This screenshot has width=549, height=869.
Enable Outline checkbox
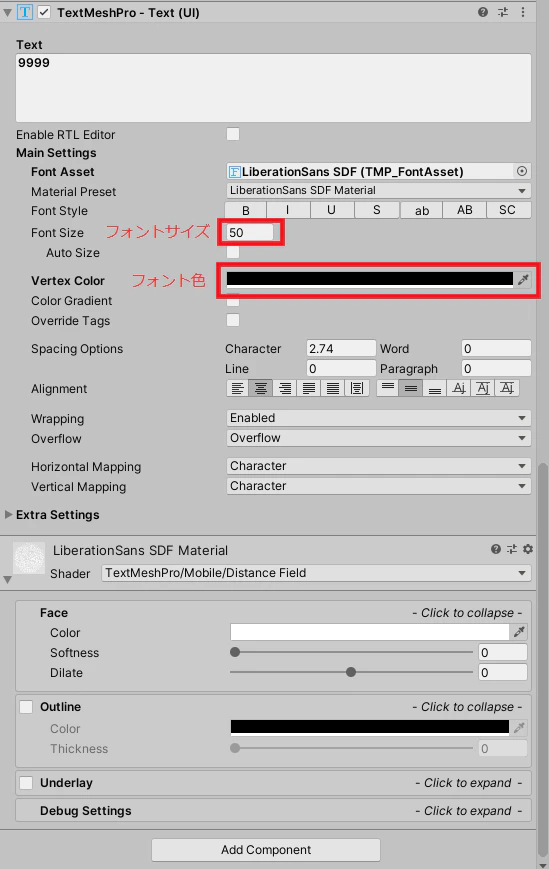[x=26, y=707]
